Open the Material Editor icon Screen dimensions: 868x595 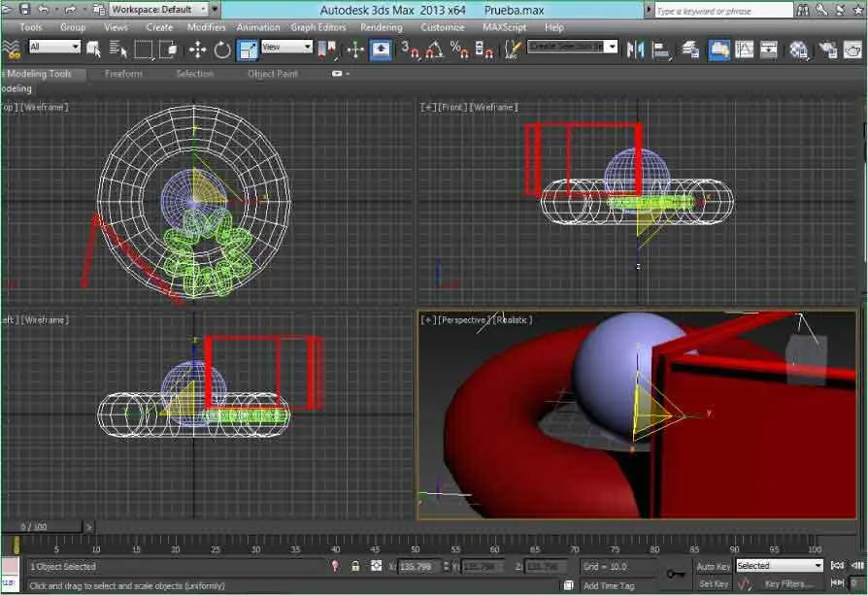pos(798,50)
